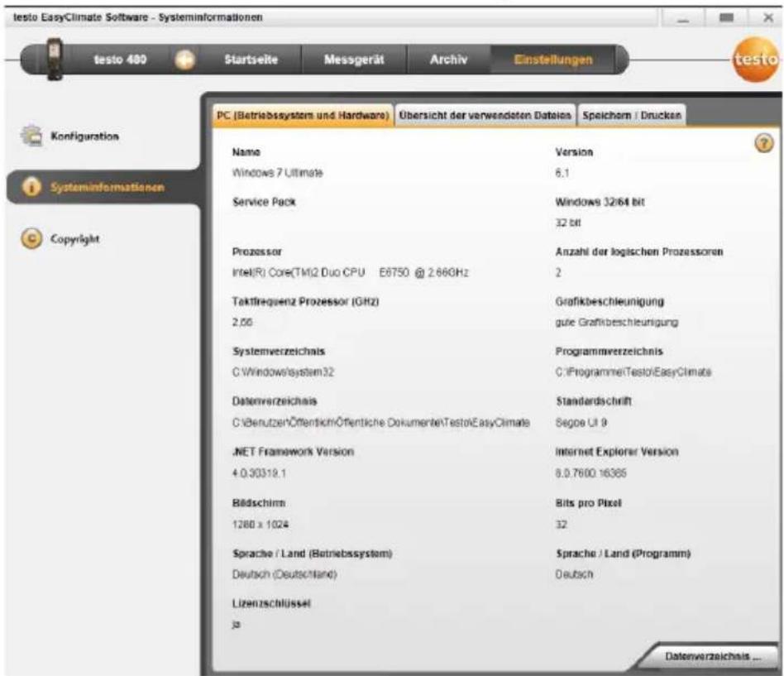Minimize the EasyClimate window
Screen dimensions: 784x676
pyautogui.click(x=683, y=18)
